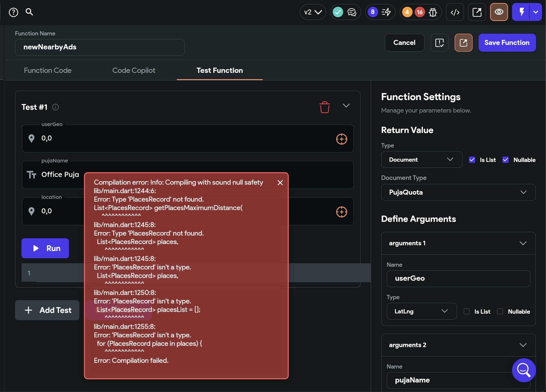Viewport: 546px width, 392px height.
Task: Switch to the Function Code tab
Action: [x=48, y=70]
